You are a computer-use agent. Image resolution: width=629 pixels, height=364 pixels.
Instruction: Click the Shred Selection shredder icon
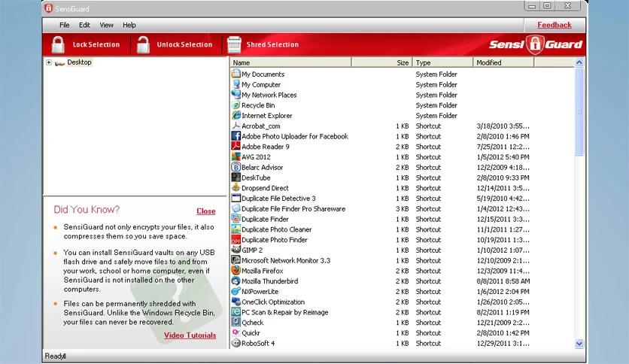[x=234, y=44]
